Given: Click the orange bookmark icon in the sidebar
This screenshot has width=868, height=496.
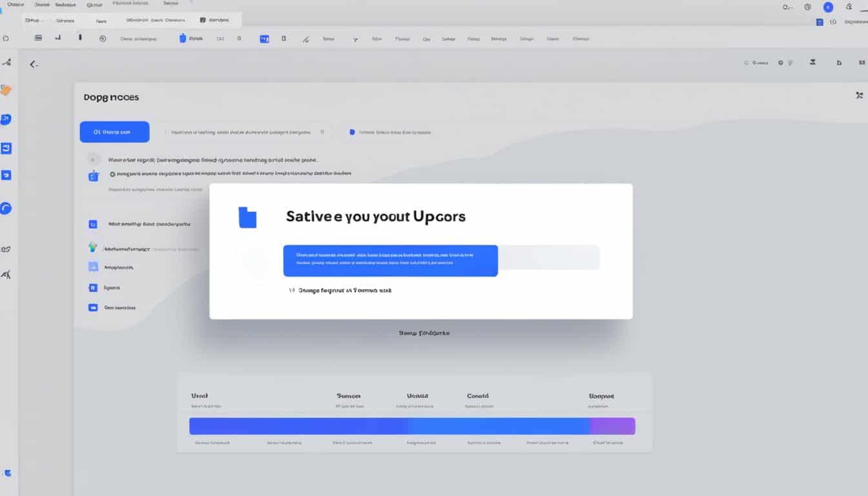Looking at the screenshot, I should tap(8, 90).
